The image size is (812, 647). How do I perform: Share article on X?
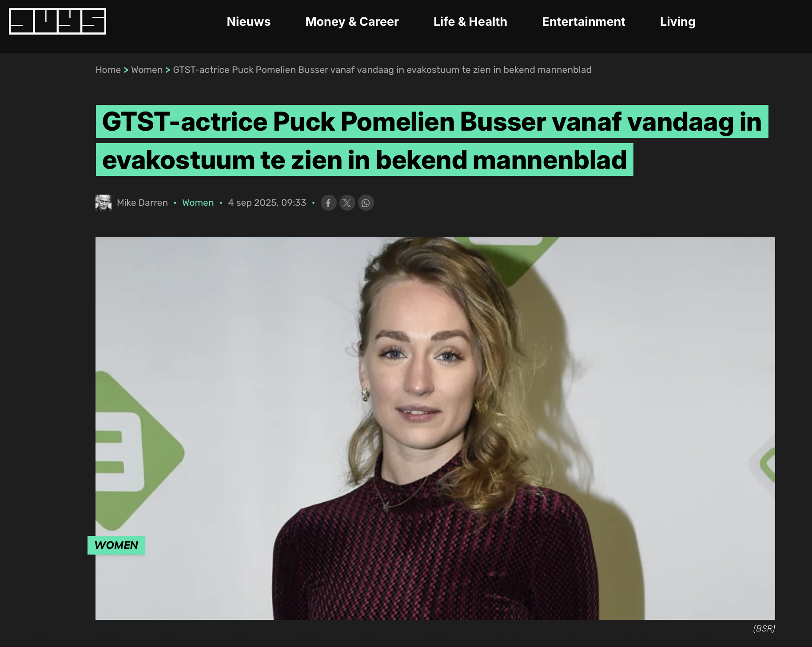pyautogui.click(x=347, y=203)
